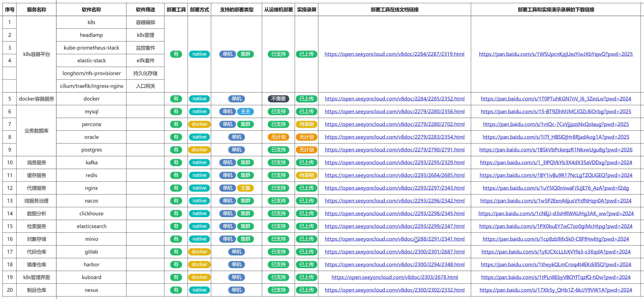644x299 pixels.
Task: Open the seeyoncloud doc link ending 2319.html
Action: (x=394, y=54)
